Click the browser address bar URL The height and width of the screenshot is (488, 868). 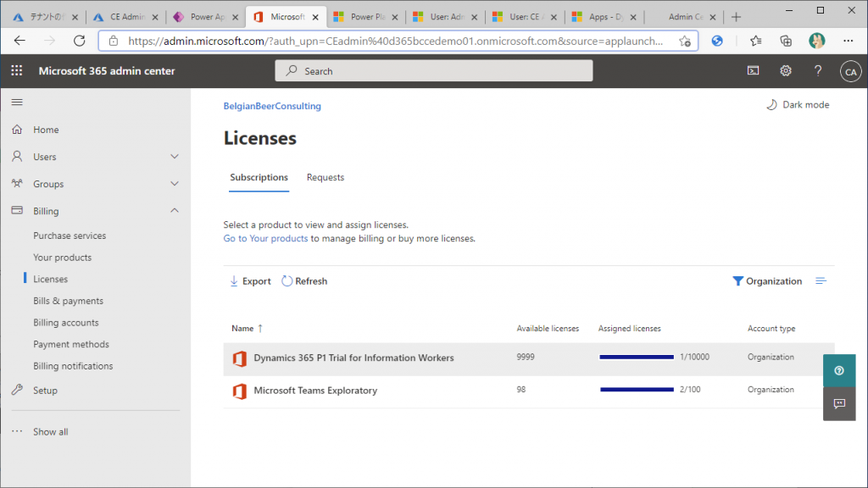395,41
